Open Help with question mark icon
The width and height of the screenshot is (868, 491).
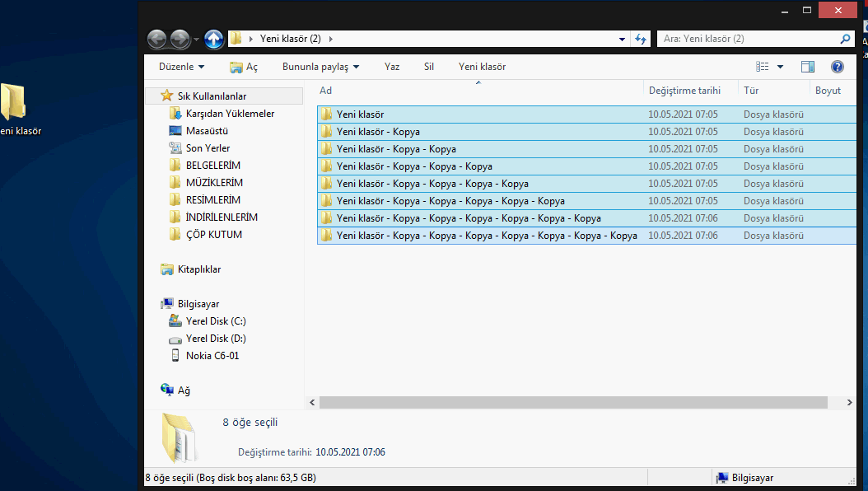[x=837, y=67]
